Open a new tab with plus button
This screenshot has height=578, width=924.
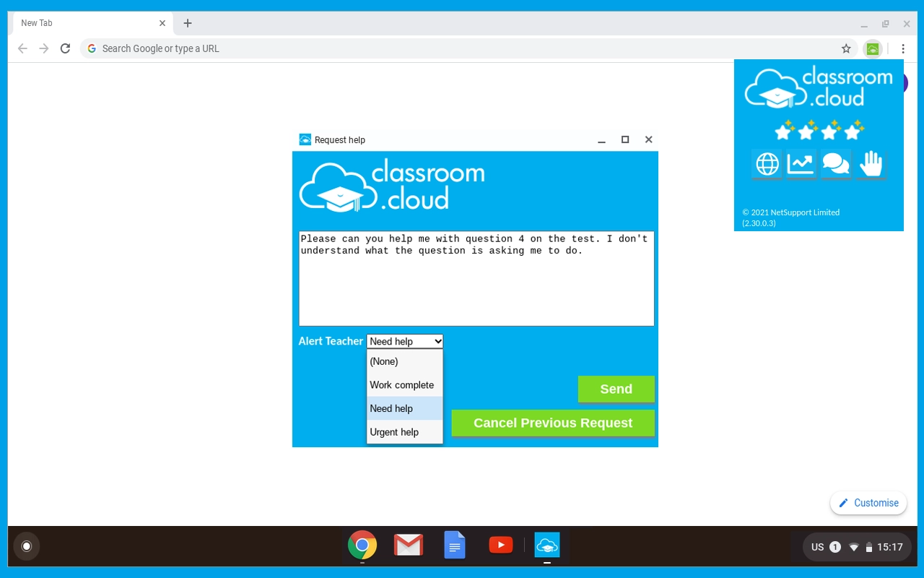coord(188,23)
